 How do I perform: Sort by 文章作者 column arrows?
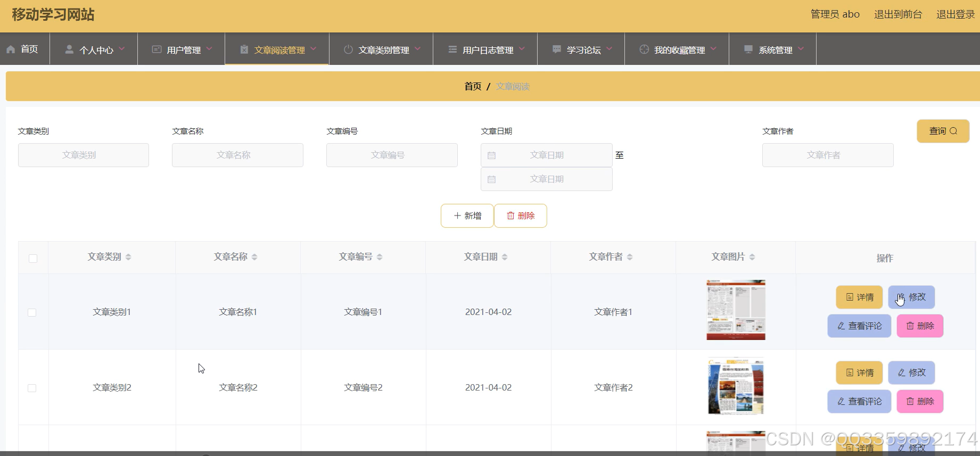click(x=630, y=257)
